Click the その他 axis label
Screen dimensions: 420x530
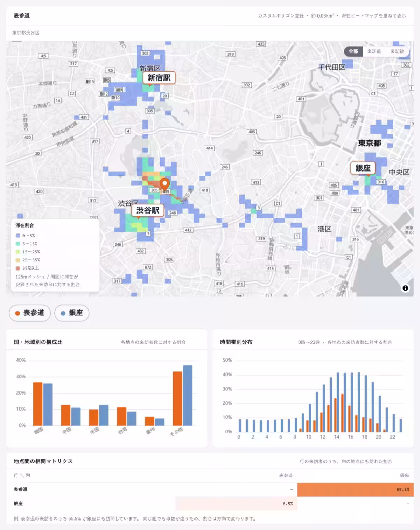(176, 431)
